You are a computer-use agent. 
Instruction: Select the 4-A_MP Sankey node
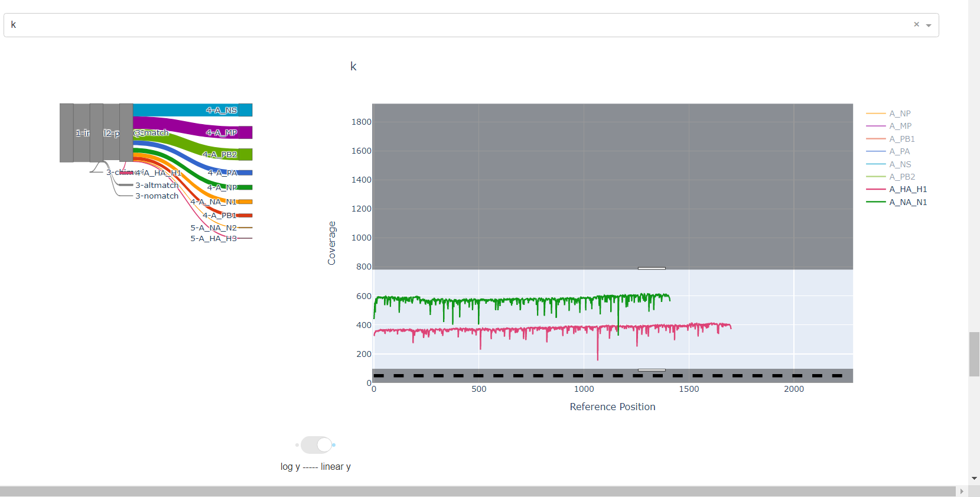pos(246,132)
